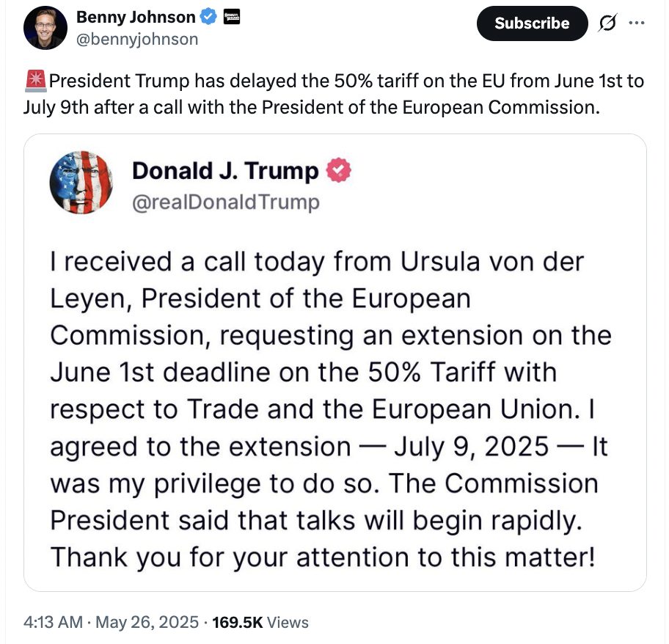Open the three-dot more options menu
Screen dimensions: 669x644
(637, 23)
